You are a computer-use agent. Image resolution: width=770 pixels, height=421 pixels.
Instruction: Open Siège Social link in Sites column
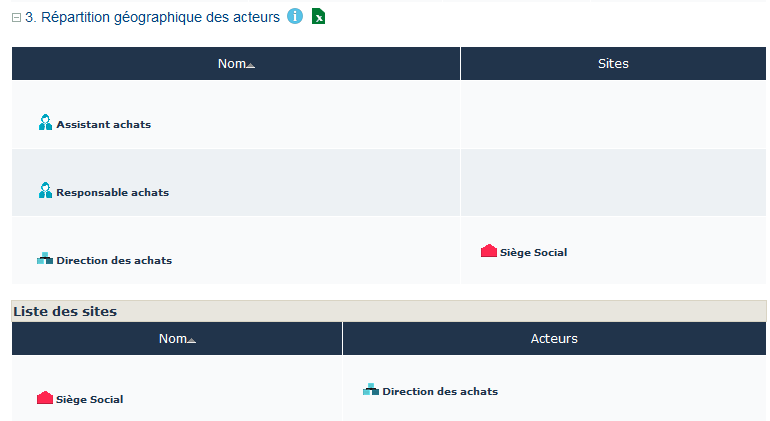coord(534,252)
